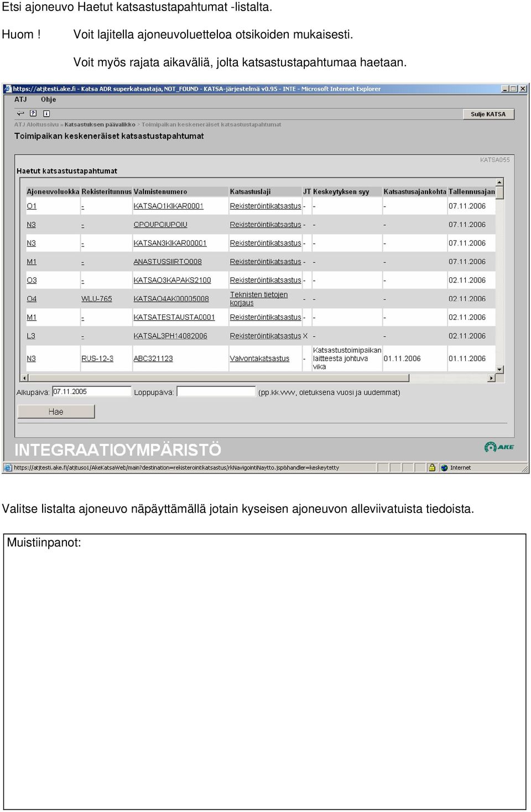Image resolution: width=531 pixels, height=812 pixels.
Task: Open M1 link in ANASTUSSIIRTO008 row
Action: coord(32,261)
